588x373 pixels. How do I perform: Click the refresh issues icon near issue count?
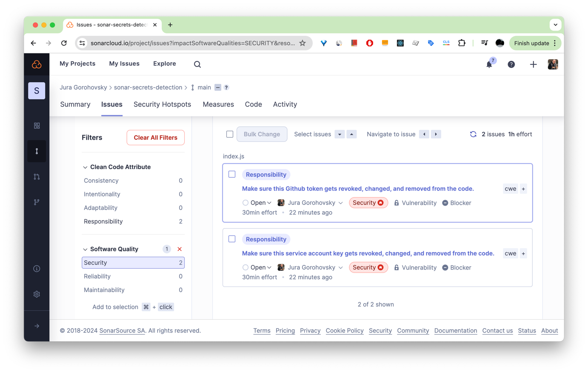pyautogui.click(x=473, y=134)
